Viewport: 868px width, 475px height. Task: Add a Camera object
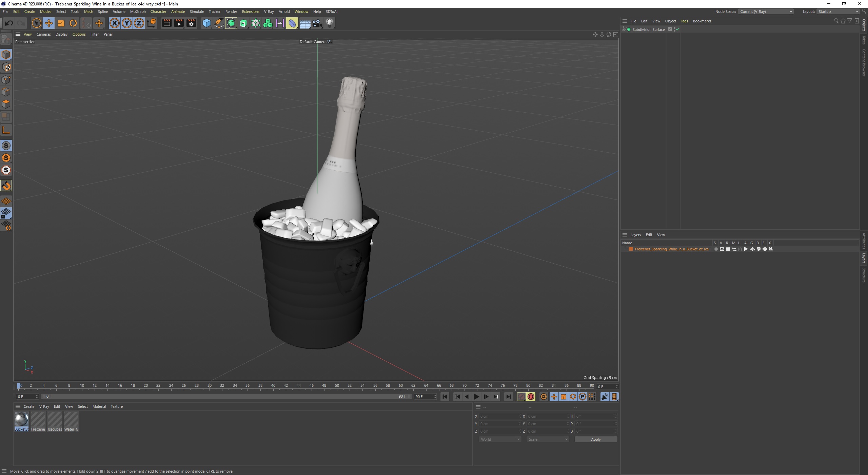coord(317,23)
